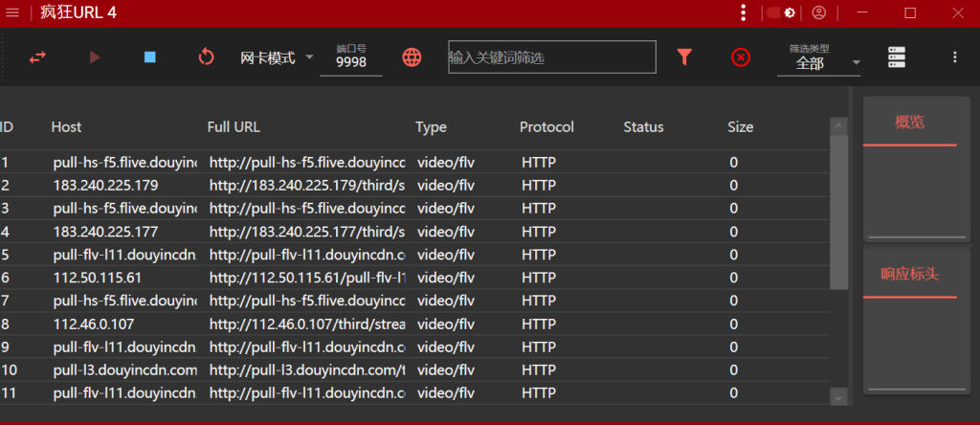
Task: Open the server list icon in toolbar
Action: pyautogui.click(x=897, y=57)
